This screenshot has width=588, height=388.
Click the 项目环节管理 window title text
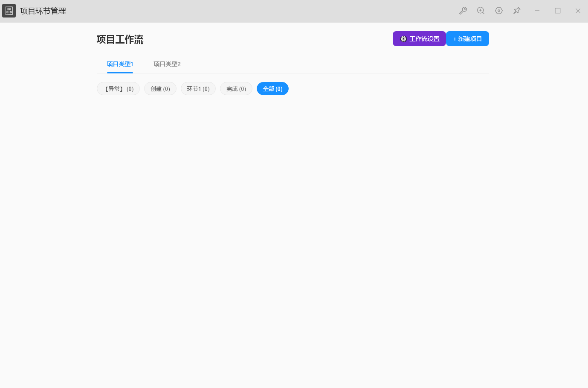point(43,11)
